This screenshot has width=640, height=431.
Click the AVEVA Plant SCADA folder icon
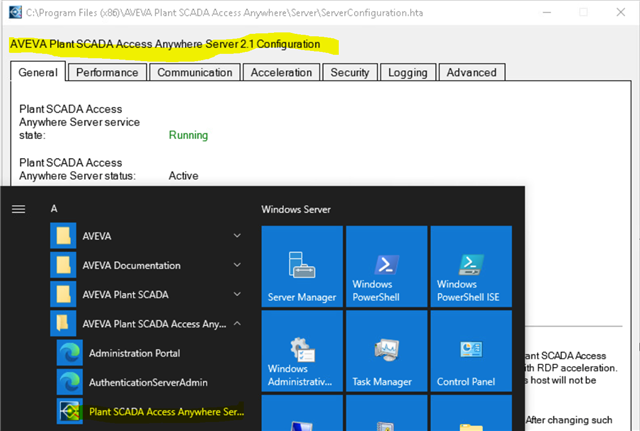pos(63,294)
